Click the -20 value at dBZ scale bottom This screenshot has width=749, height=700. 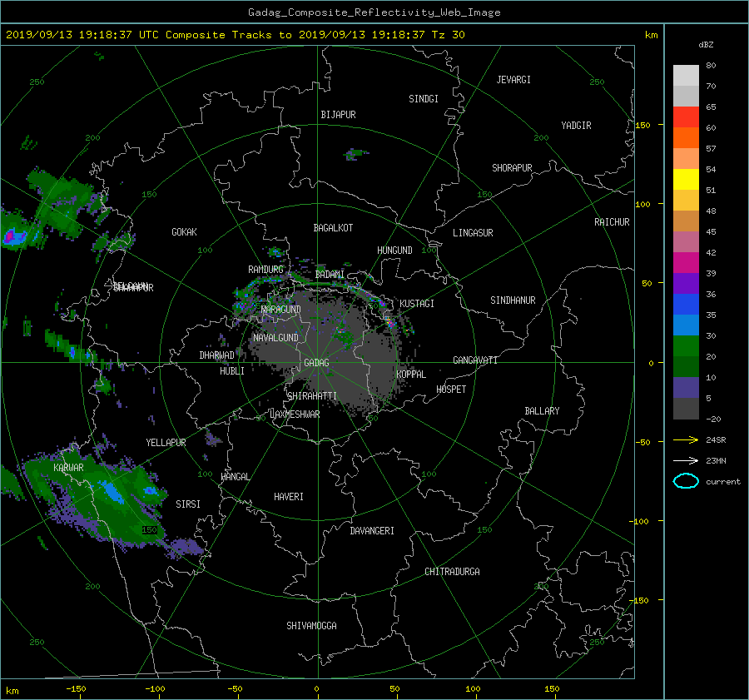pos(713,419)
